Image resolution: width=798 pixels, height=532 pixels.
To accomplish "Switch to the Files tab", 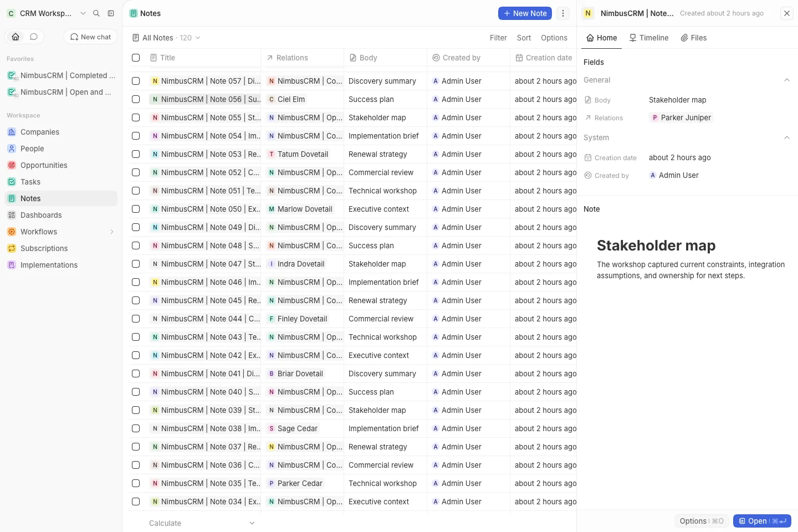I will pos(694,38).
